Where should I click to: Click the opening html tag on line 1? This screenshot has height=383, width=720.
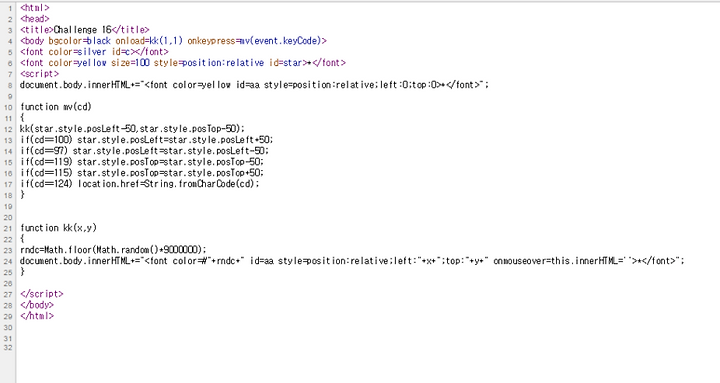pyautogui.click(x=34, y=8)
